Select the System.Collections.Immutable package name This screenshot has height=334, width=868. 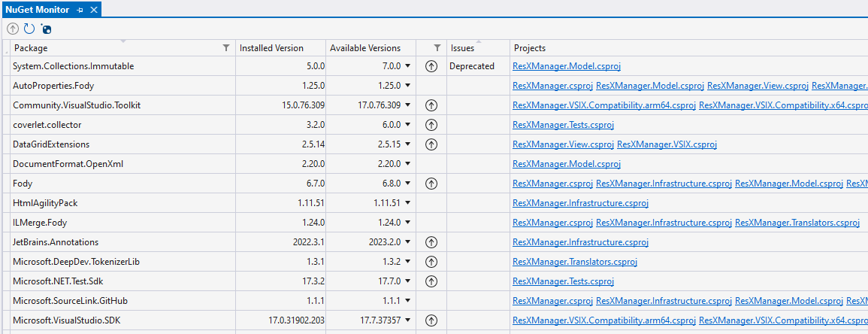pos(73,66)
